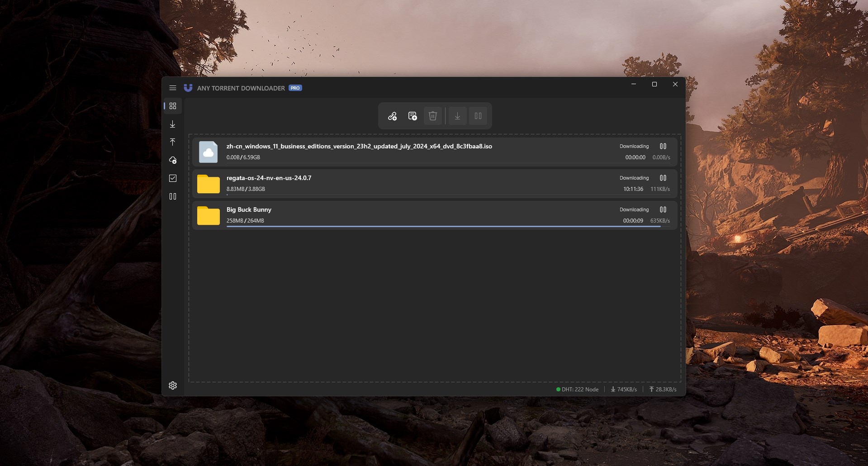Screen dimensions: 868x466
Task: Click the start download toolbar button
Action: (458, 116)
